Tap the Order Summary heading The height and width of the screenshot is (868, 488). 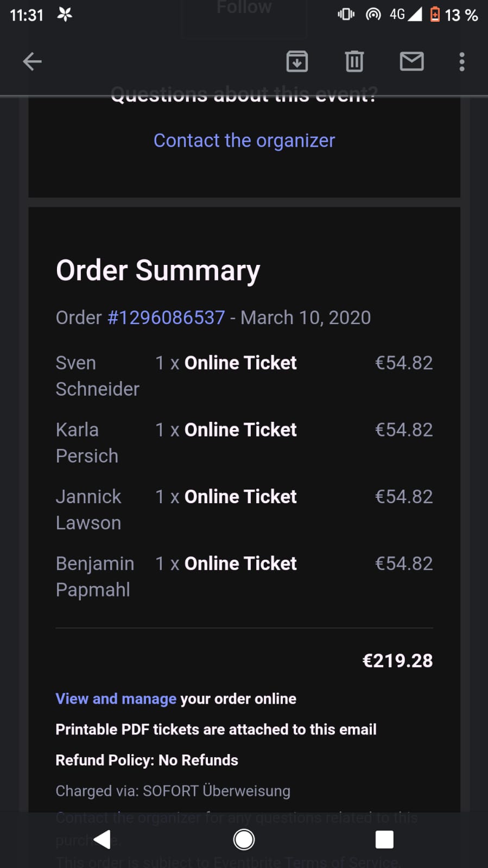click(x=158, y=270)
